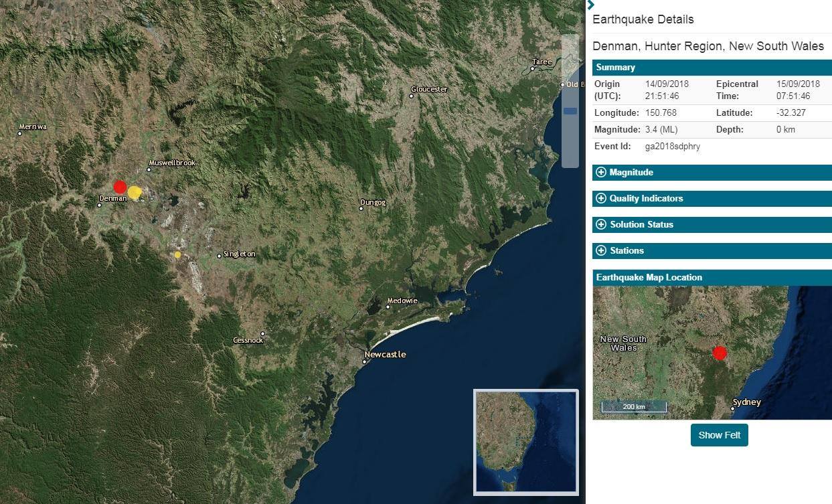Click the blue collapse arrow above Earthquake Details
832x504 pixels.
point(590,5)
